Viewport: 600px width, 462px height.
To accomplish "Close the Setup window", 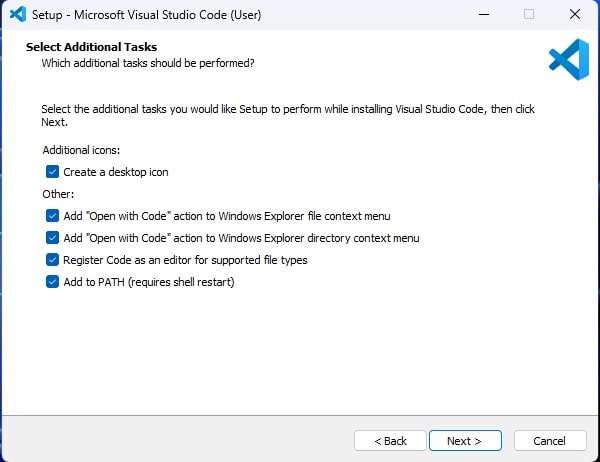I will point(575,15).
